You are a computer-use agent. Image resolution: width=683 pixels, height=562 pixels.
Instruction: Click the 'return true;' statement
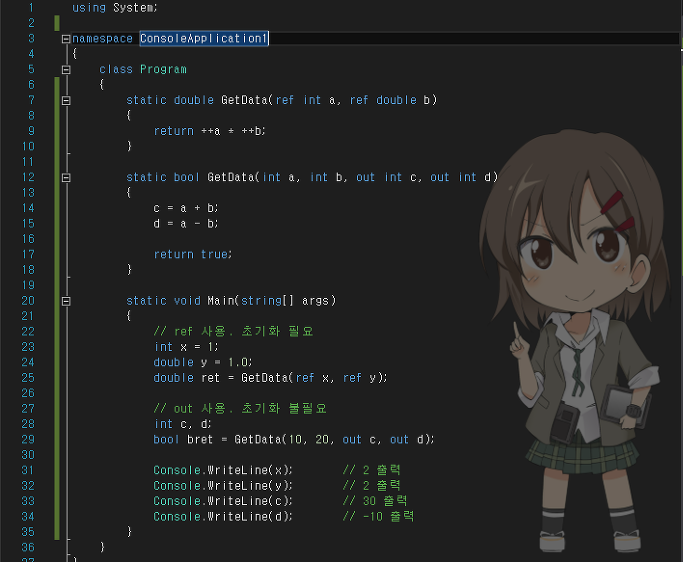(193, 254)
